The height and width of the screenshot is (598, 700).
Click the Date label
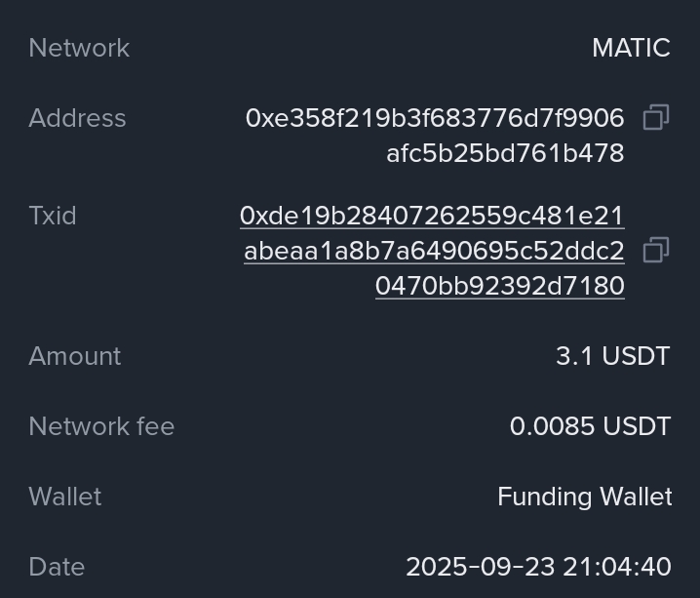(x=57, y=567)
